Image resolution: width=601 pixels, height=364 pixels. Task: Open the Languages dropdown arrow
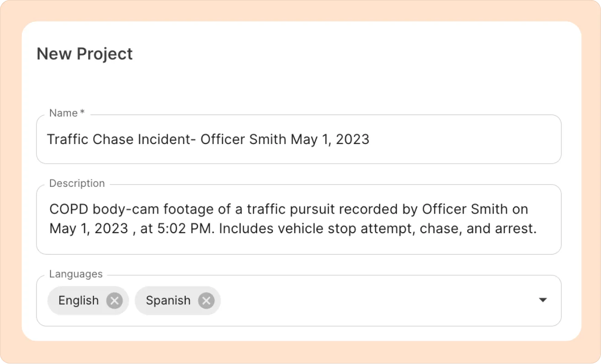542,300
